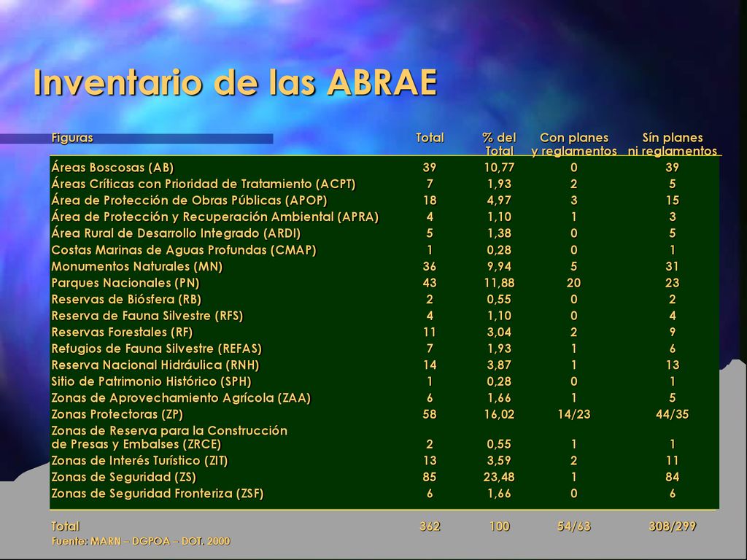Select 'Zonas de Seguridad Fronteriza (ZSF)'
The height and width of the screenshot is (560, 747).
tap(158, 494)
